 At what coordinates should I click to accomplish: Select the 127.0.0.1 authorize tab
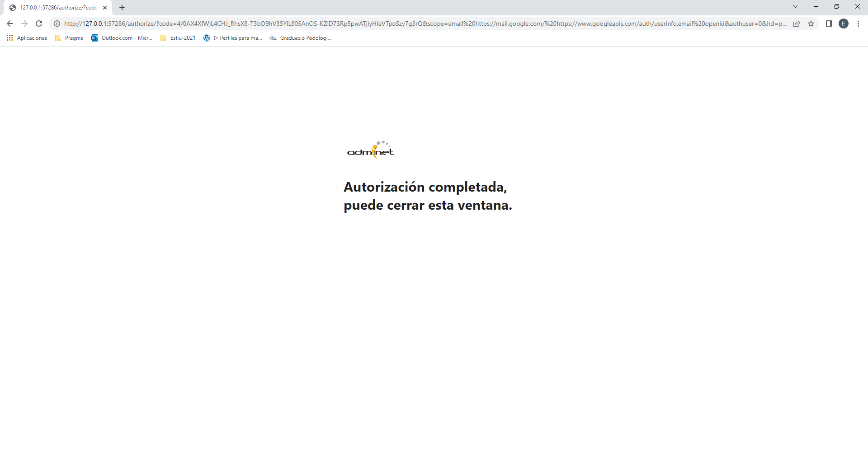pos(58,8)
